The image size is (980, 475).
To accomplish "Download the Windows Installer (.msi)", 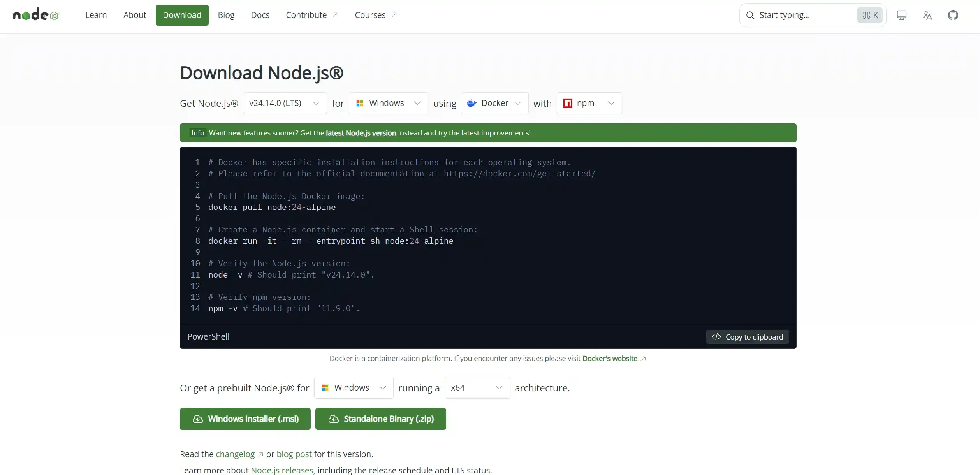I will [x=245, y=419].
